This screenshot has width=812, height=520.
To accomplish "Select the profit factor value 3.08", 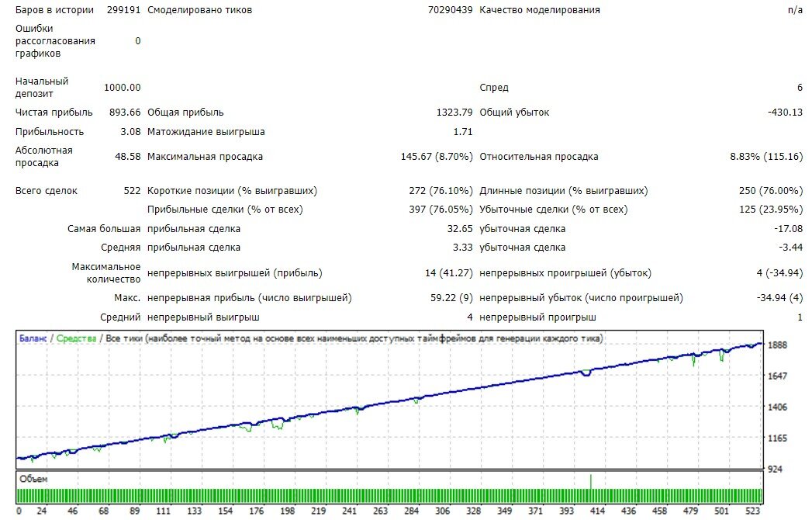I will (x=130, y=132).
